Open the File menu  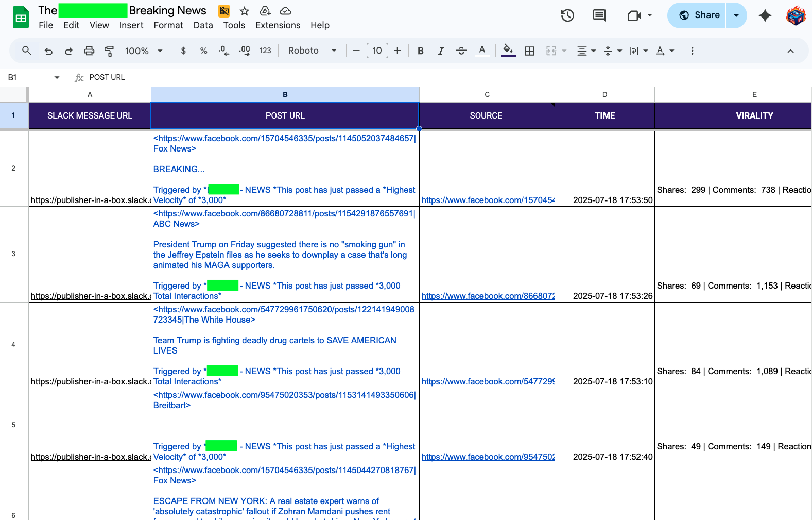pyautogui.click(x=46, y=25)
